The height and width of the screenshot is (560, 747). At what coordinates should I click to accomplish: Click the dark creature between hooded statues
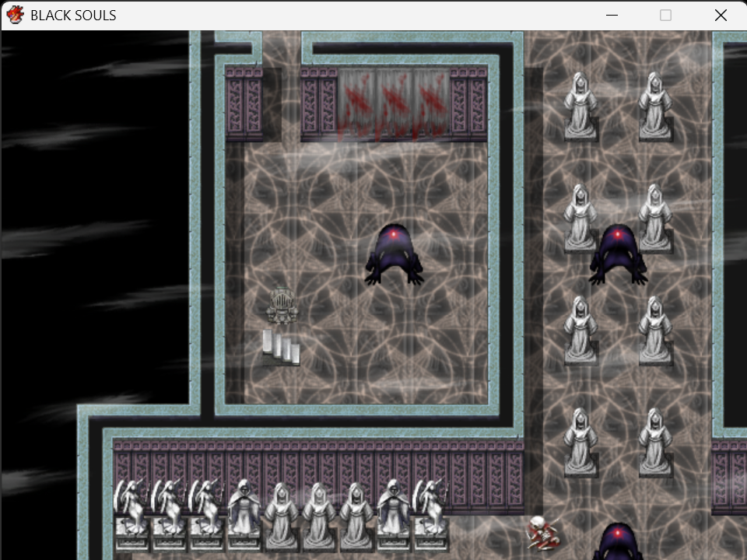click(x=619, y=255)
